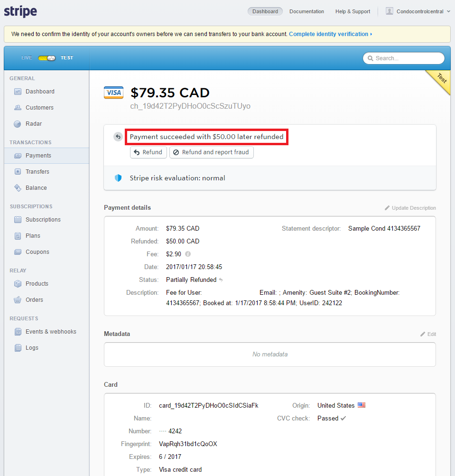Click the Products box icon
Image resolution: width=455 pixels, height=476 pixels.
coord(18,284)
